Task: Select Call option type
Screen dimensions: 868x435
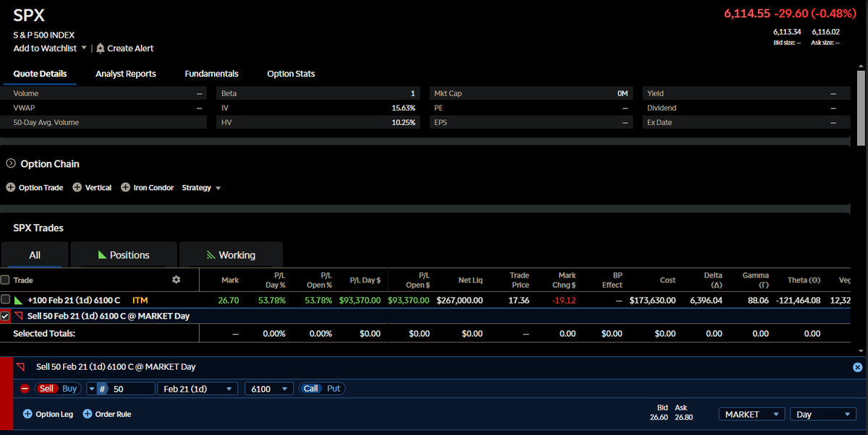Action: pyautogui.click(x=310, y=389)
